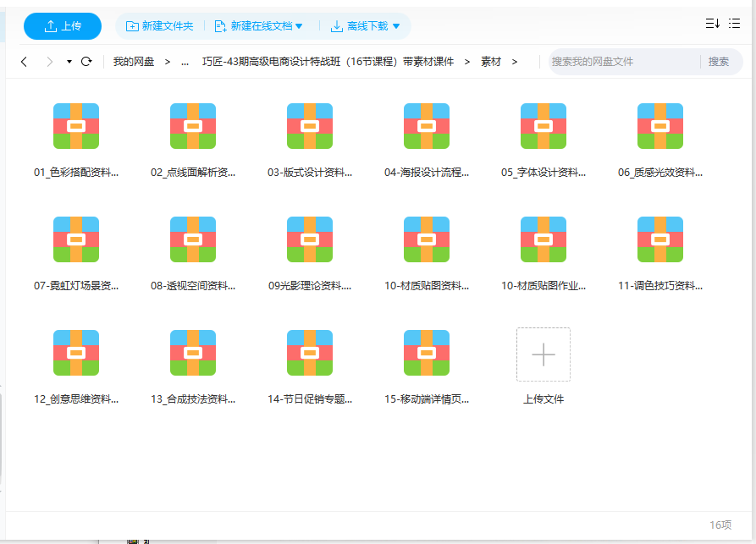
Task: Go back with the left arrow
Action: pos(24,62)
